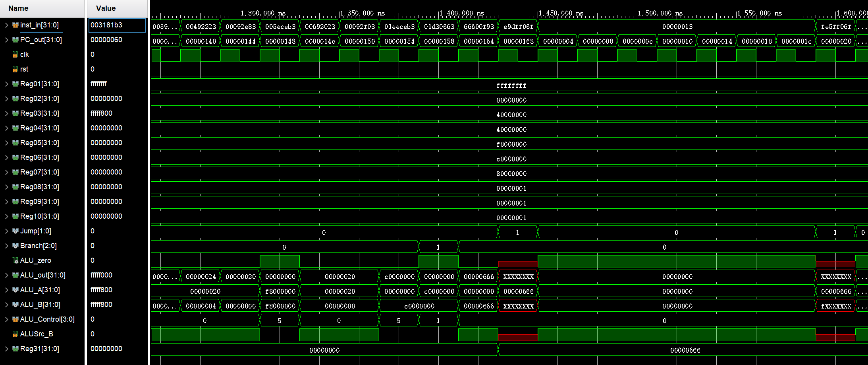This screenshot has width=868, height=365.
Task: Click the Jump bus icon
Action: coord(15,231)
